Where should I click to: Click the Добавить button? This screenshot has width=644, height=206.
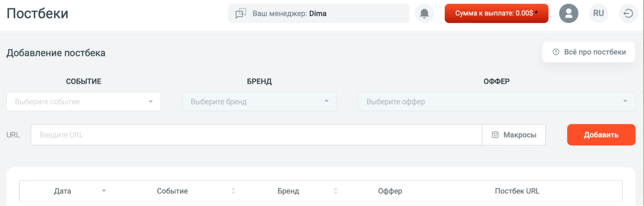tap(601, 135)
